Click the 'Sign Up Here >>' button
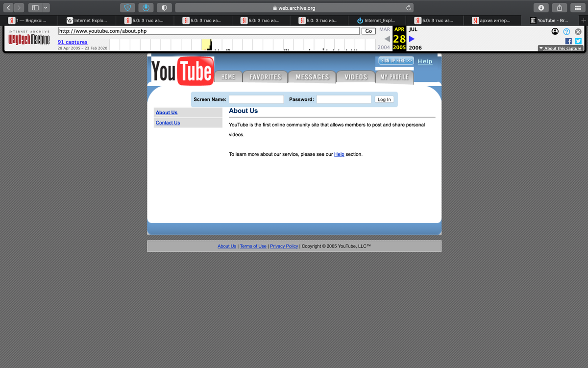The height and width of the screenshot is (368, 588). [x=396, y=61]
